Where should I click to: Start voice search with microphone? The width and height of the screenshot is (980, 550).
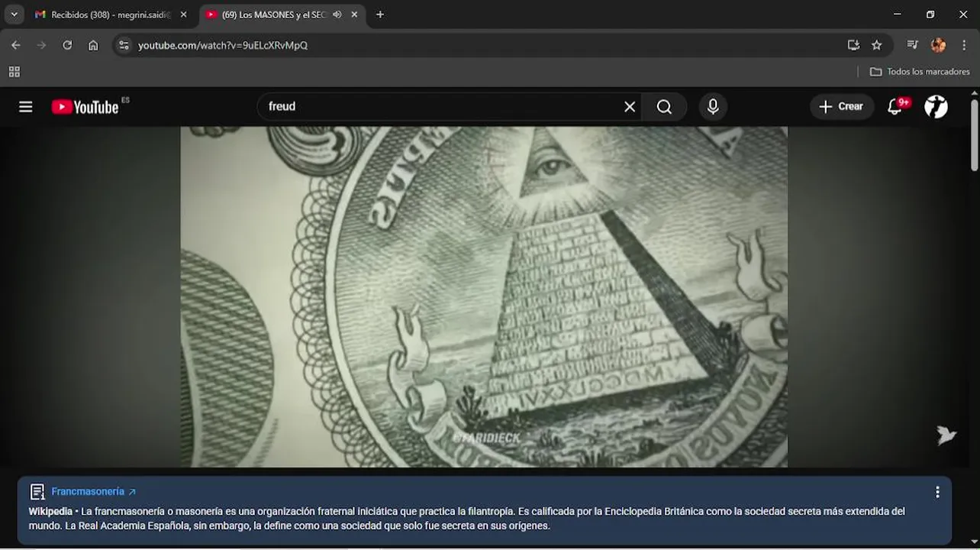713,106
